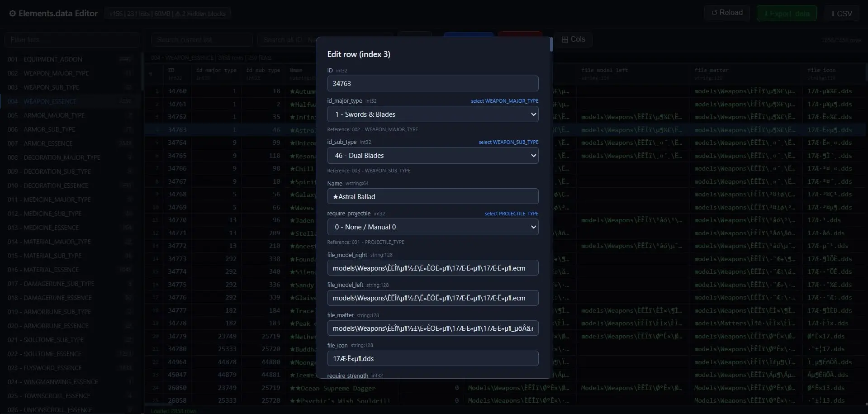Viewport: 868px width, 414px height.
Task: Select list 013 - MEDICINE_ESSENCE
Action: coord(70,228)
